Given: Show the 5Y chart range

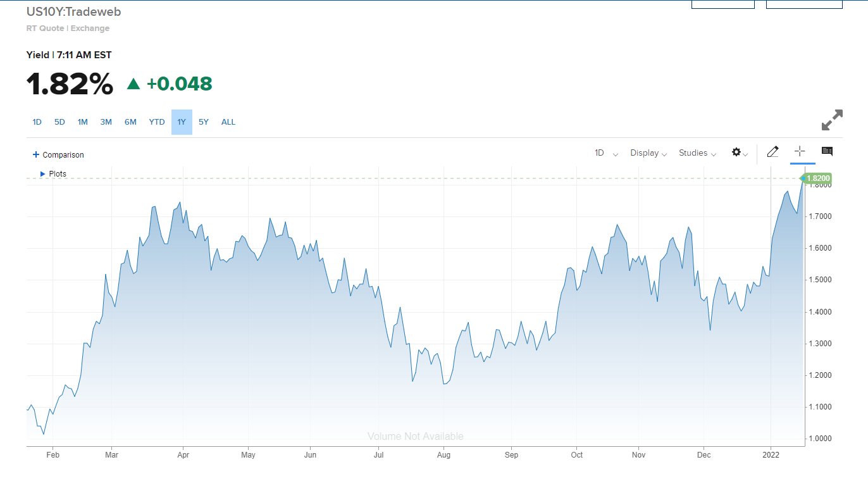Looking at the screenshot, I should click(x=203, y=122).
